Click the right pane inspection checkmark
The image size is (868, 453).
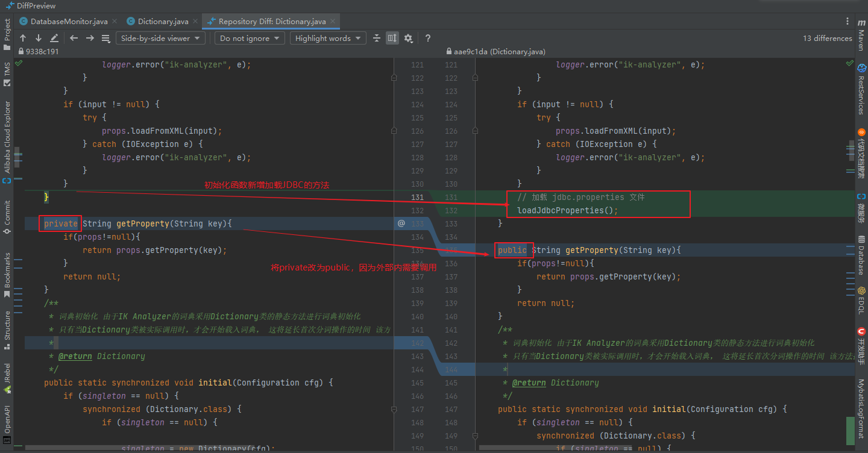pos(850,63)
